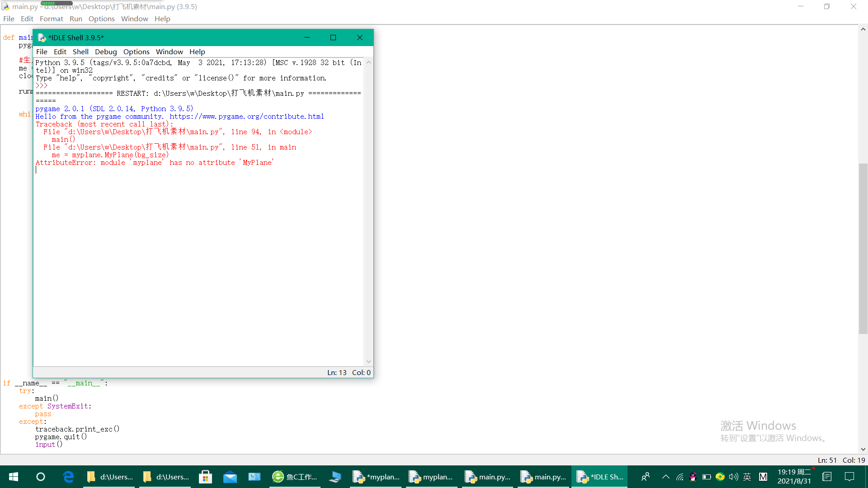
Task: Open the Shell menu in IDLE Shell
Action: pos(80,52)
